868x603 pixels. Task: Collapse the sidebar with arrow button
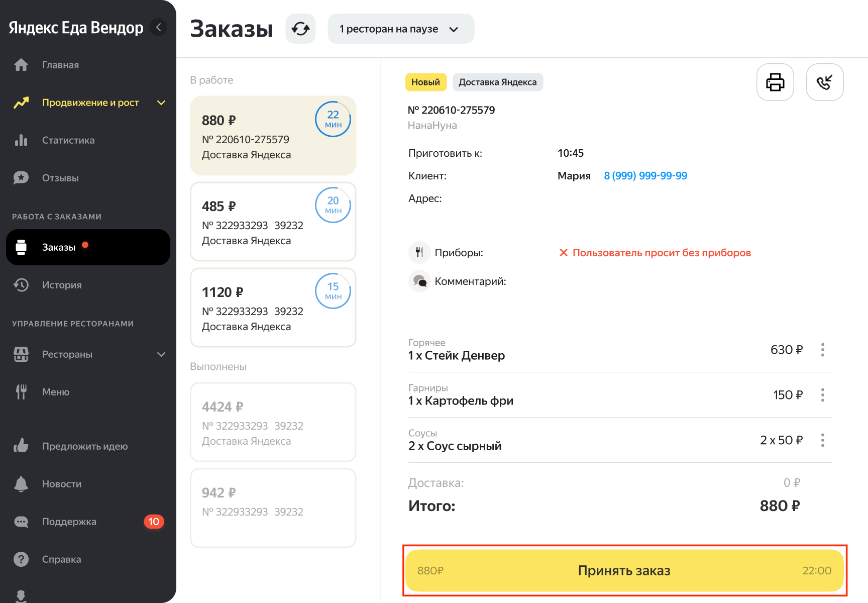[159, 27]
